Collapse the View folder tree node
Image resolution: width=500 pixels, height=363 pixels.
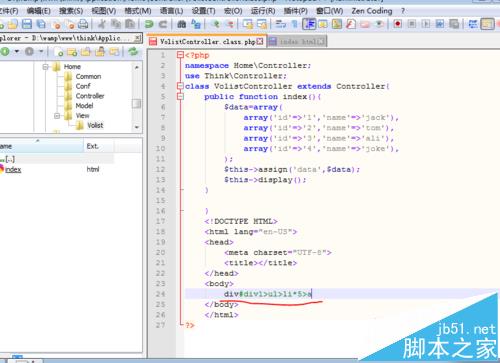(x=57, y=116)
